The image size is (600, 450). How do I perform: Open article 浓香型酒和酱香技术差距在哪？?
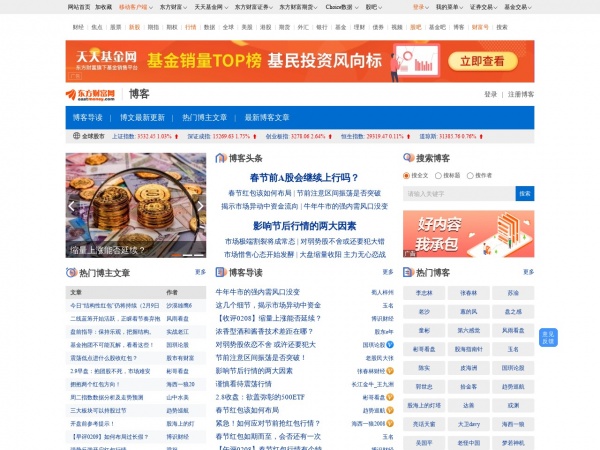(x=264, y=331)
